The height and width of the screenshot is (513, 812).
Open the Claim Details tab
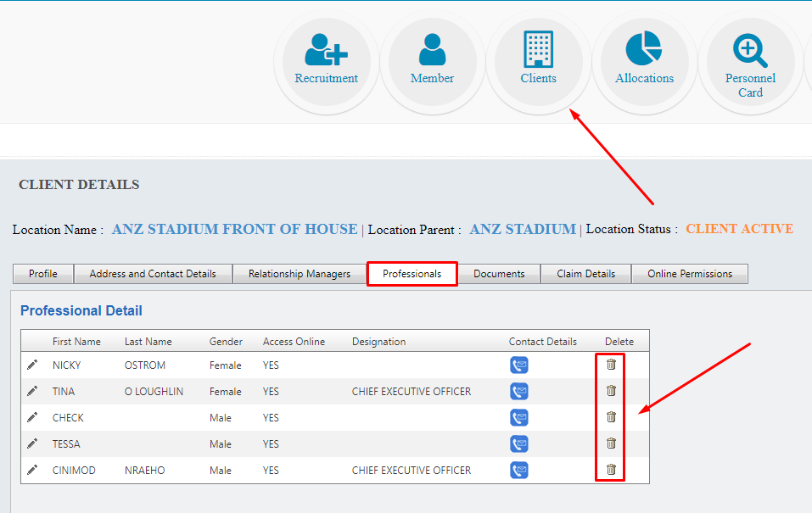[x=586, y=274]
